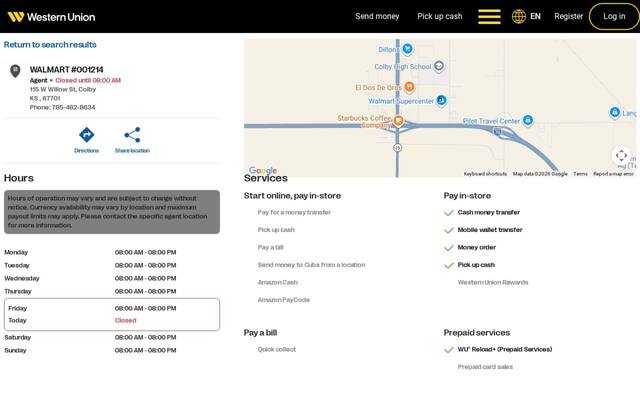The width and height of the screenshot is (640, 400).
Task: Click the globe language icon
Action: pyautogui.click(x=519, y=17)
